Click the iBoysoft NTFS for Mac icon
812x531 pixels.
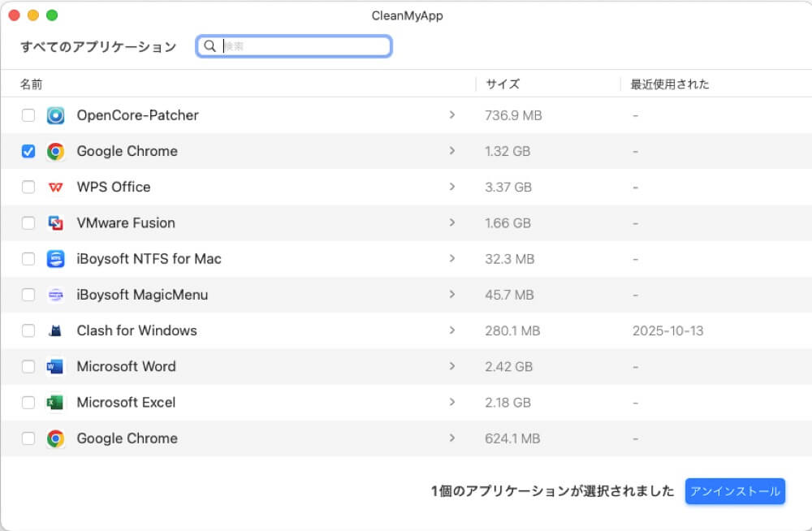pyautogui.click(x=55, y=258)
